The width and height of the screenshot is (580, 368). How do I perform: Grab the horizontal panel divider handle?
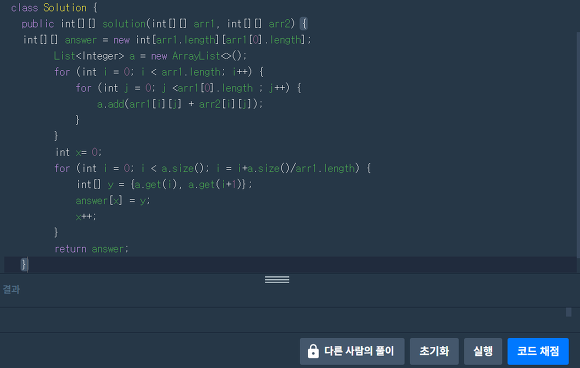pos(277,280)
